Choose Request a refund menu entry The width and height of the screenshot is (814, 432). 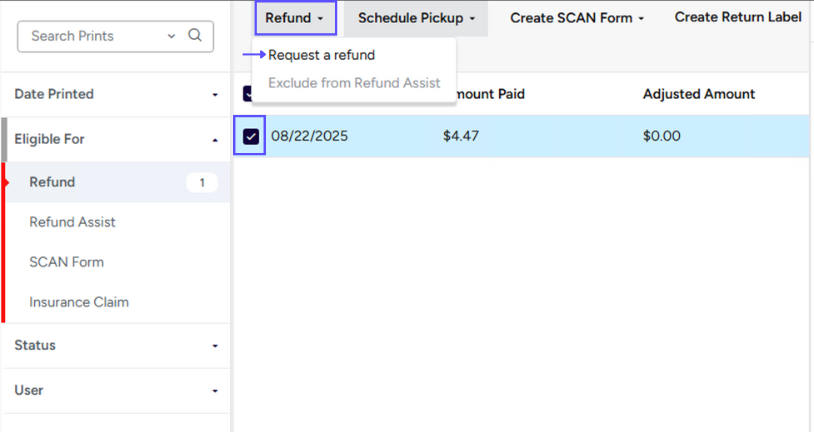click(321, 55)
